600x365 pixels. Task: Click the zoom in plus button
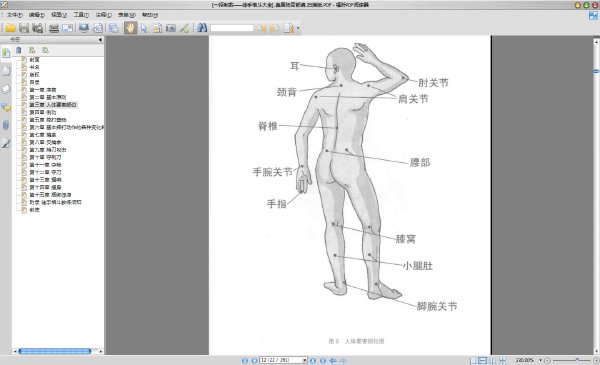tap(596, 360)
